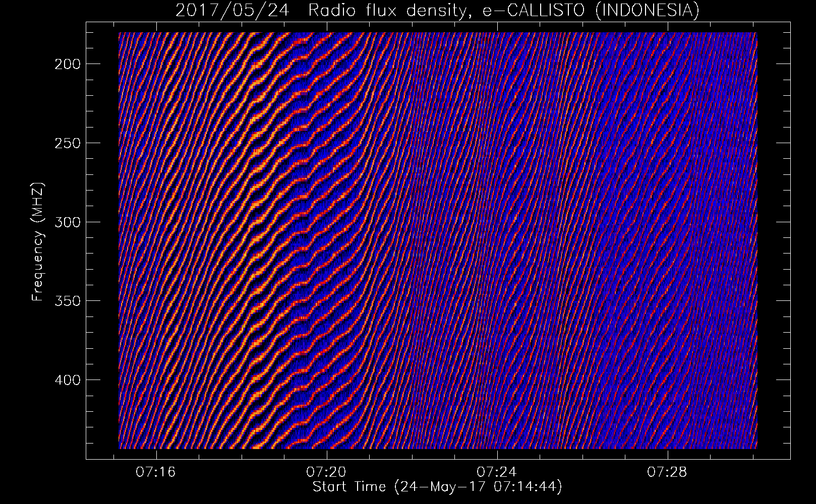Click the "Frequency (MHZ)" axis label

click(38, 242)
